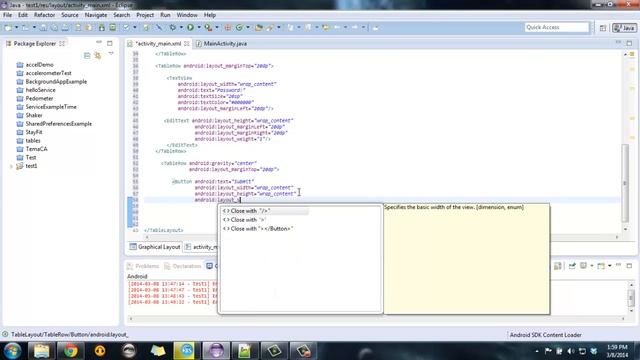Viewport: 640px width, 360px height.
Task: Select 'Close with "></Button>"' completion proposal
Action: tap(258, 229)
